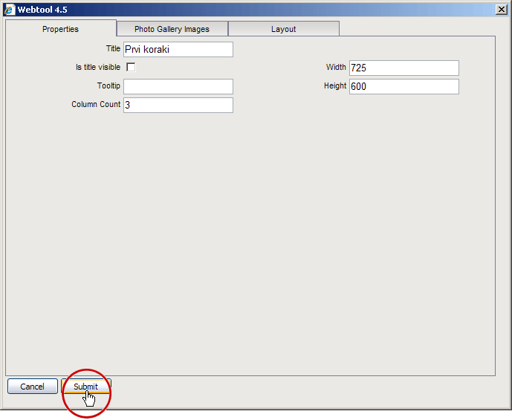Viewport: 512px width, 420px height.
Task: Close the Webtool 4.5 dialog window
Action: (501, 10)
